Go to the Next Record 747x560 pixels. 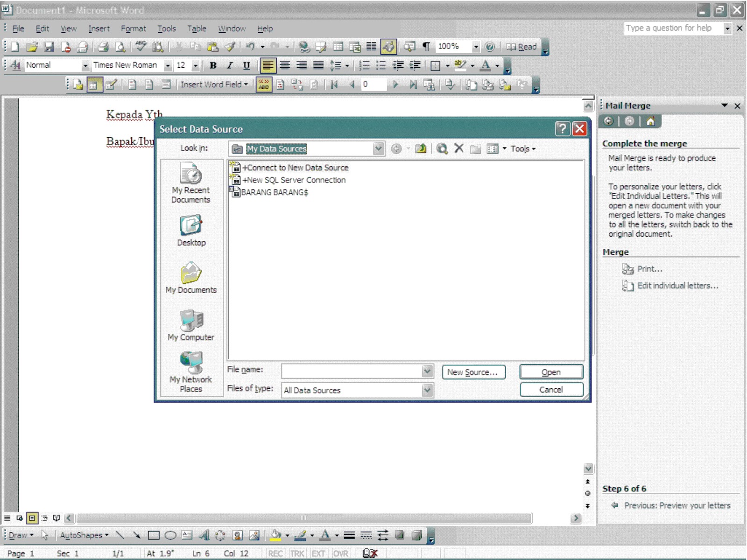pos(395,84)
